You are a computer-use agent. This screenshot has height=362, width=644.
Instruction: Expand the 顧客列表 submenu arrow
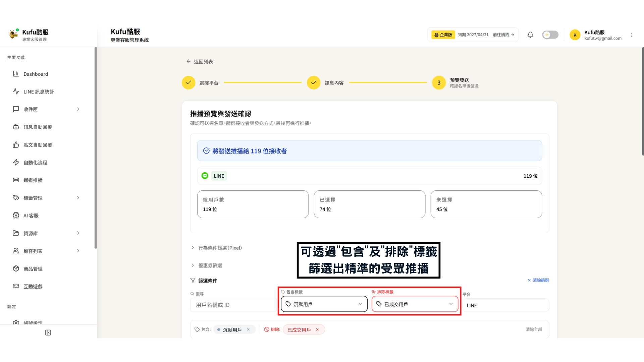[x=78, y=251]
